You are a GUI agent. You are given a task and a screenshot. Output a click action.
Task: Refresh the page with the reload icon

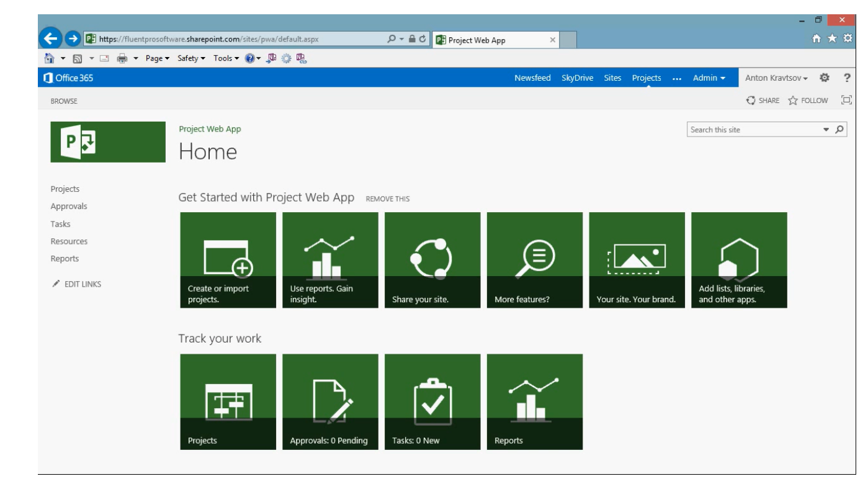(423, 39)
